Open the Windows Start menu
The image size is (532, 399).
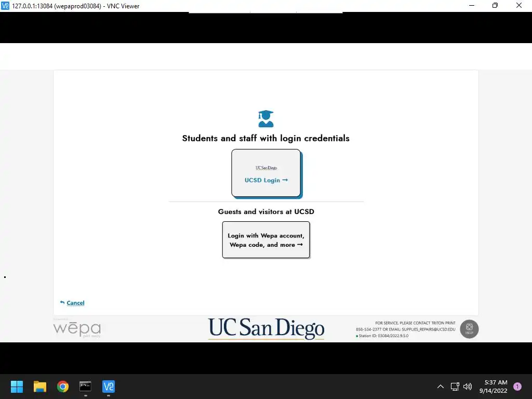17,387
